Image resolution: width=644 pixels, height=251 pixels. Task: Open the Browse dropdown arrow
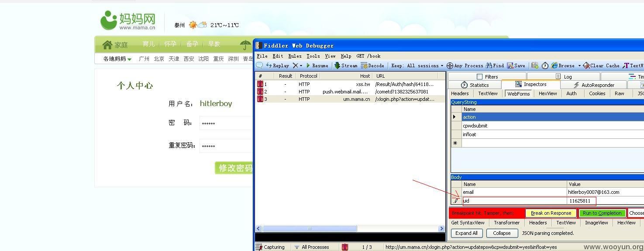pyautogui.click(x=579, y=65)
